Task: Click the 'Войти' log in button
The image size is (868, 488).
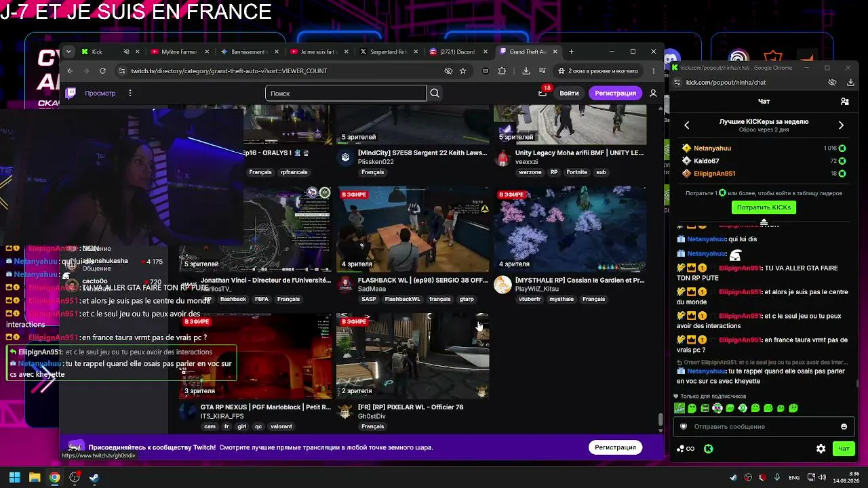Action: tap(569, 93)
